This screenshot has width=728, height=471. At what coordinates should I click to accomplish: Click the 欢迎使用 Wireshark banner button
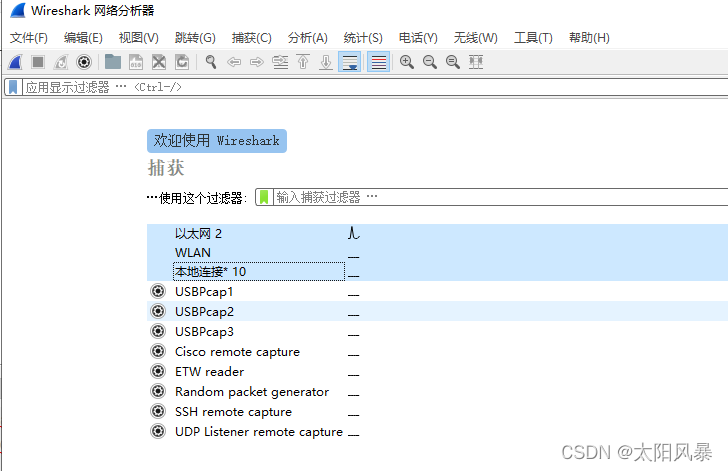[x=217, y=141]
